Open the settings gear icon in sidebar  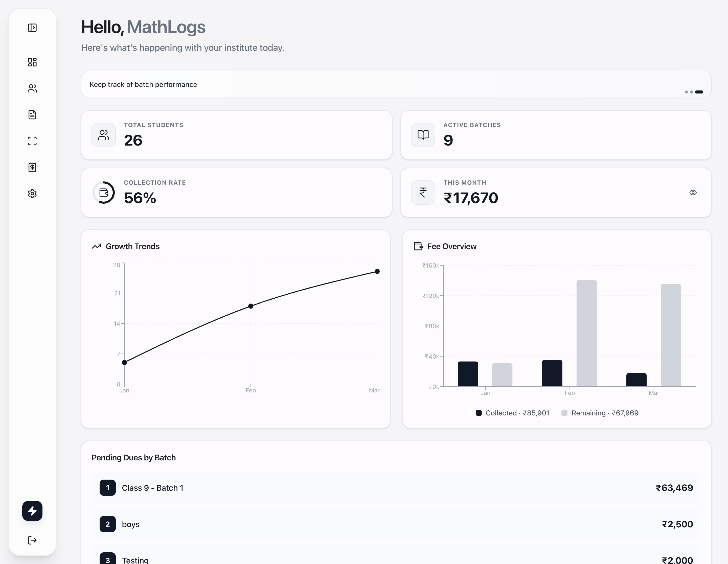(32, 194)
